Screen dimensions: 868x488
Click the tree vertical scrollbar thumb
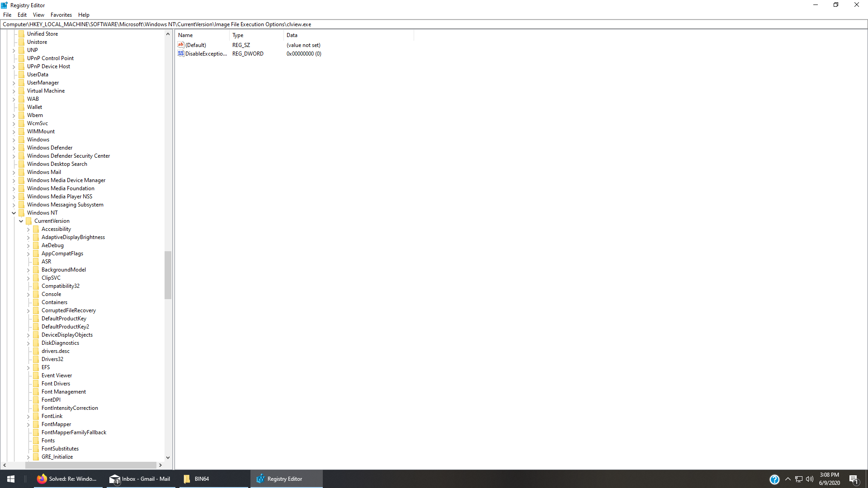(168, 275)
